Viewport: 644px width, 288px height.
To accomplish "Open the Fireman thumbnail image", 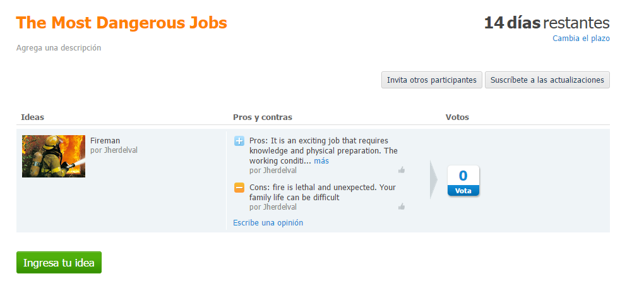I will pyautogui.click(x=54, y=156).
